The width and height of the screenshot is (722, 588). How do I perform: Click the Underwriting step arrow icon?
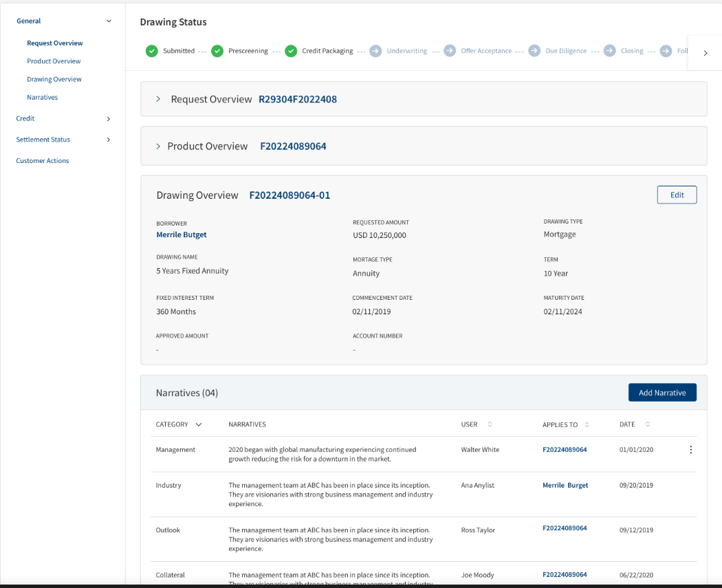(375, 51)
